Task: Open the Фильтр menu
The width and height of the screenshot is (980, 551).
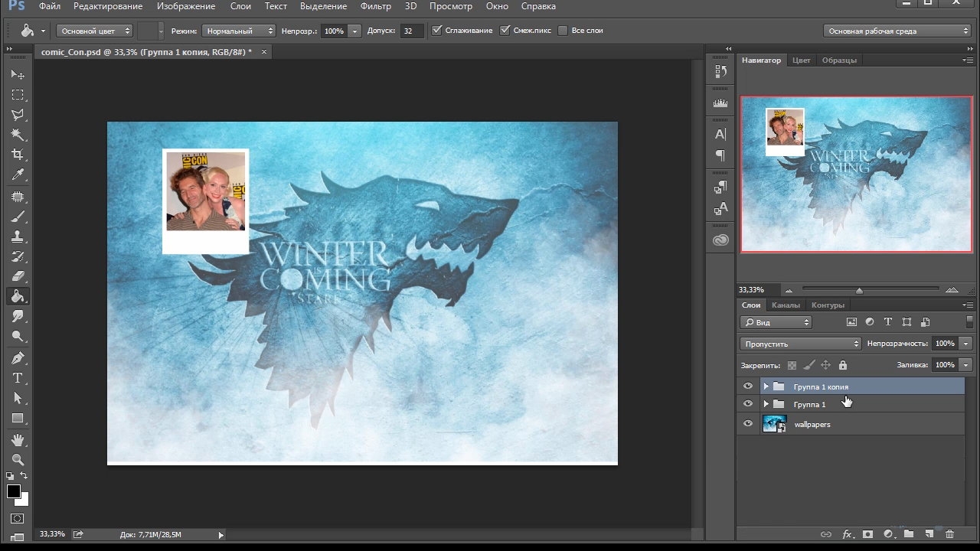Action: [375, 6]
